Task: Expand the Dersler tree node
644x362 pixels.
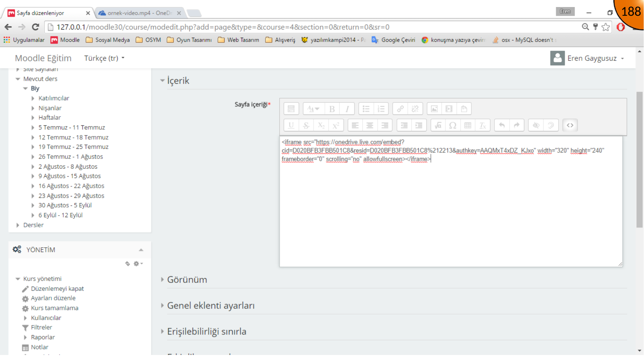Action: point(18,225)
